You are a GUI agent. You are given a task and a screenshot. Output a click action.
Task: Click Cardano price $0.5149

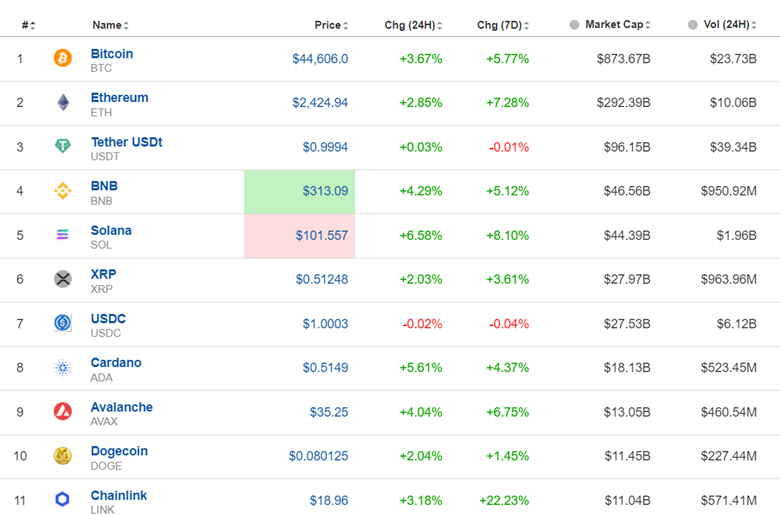click(x=325, y=368)
